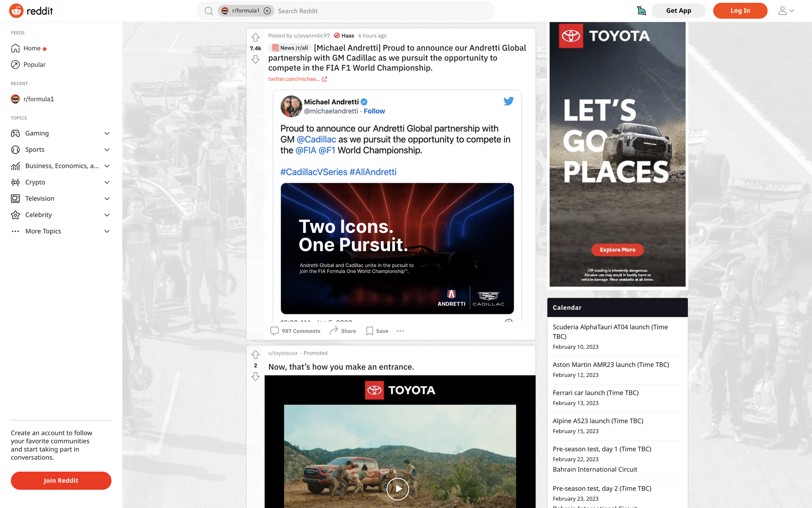
Task: Expand the Sports topic
Action: pyautogui.click(x=107, y=150)
